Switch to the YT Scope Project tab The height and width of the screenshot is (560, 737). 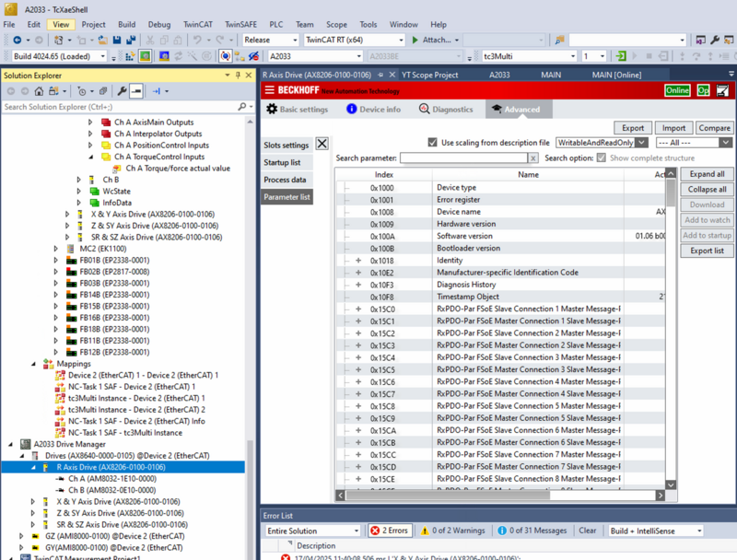[429, 75]
